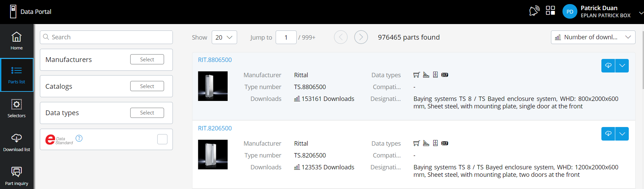
Task: Open Part inquiry in sidebar
Action: click(17, 176)
